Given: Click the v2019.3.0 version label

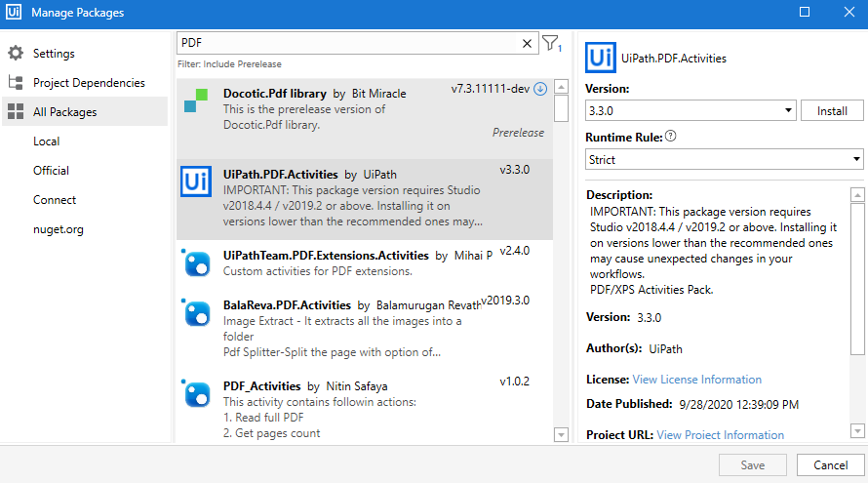Looking at the screenshot, I should click(x=505, y=301).
